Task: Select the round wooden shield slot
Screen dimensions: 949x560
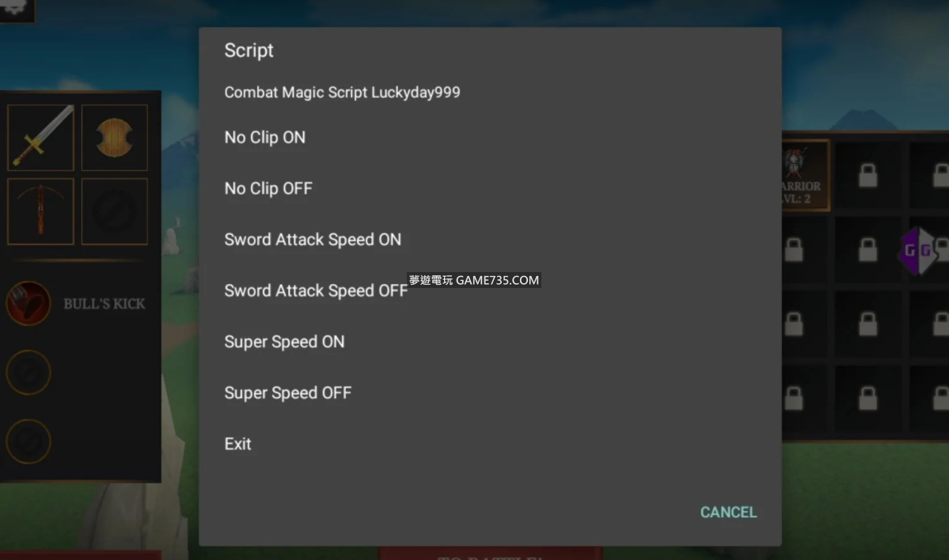Action: [x=115, y=138]
